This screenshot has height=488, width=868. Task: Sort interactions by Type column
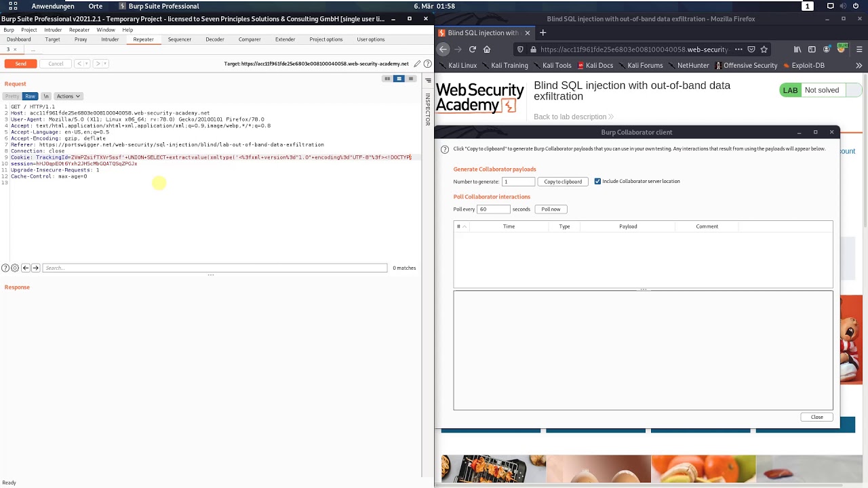564,226
